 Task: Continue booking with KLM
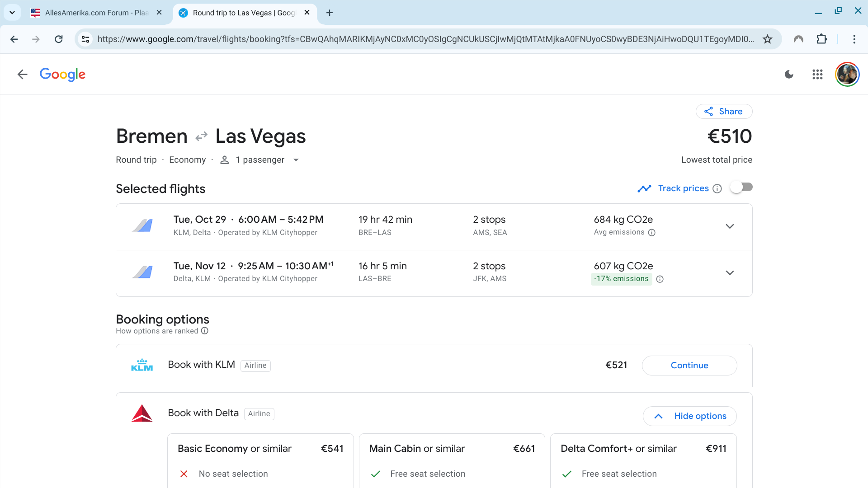coord(689,366)
